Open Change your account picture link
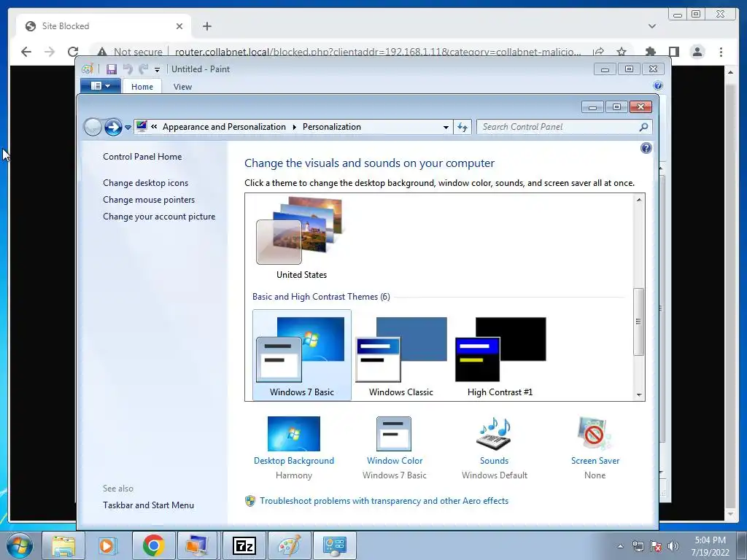The image size is (747, 560). pyautogui.click(x=159, y=216)
